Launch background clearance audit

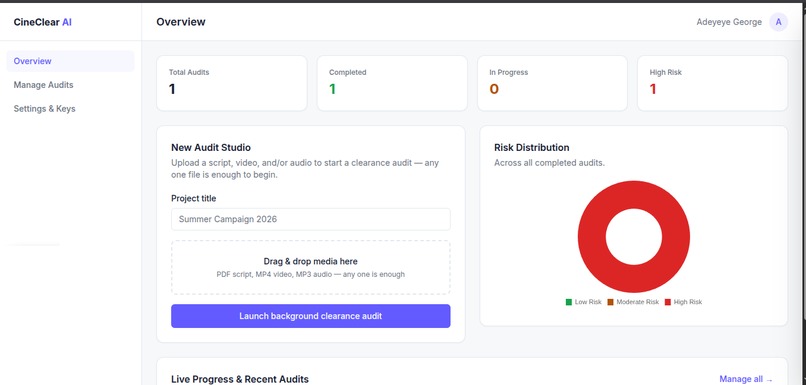[x=310, y=316]
